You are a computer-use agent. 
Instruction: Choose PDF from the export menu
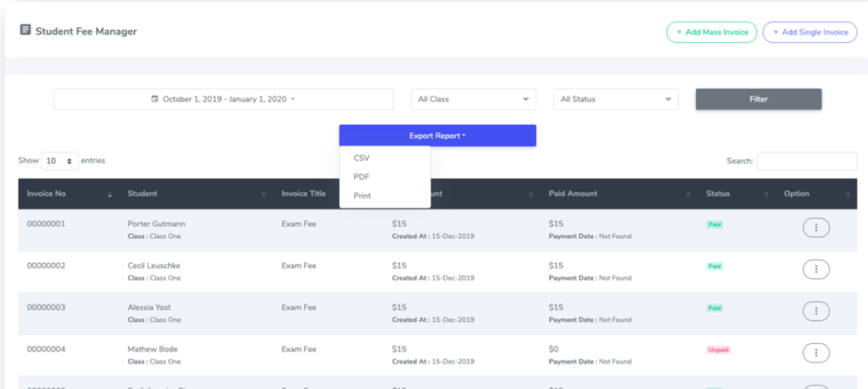click(361, 177)
